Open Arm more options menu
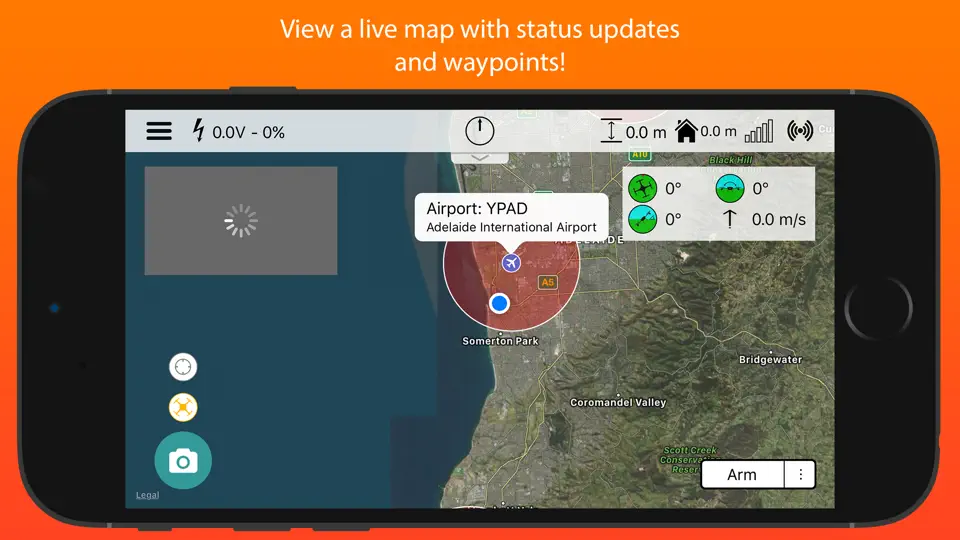Screen dimensions: 960x540 [x=800, y=474]
